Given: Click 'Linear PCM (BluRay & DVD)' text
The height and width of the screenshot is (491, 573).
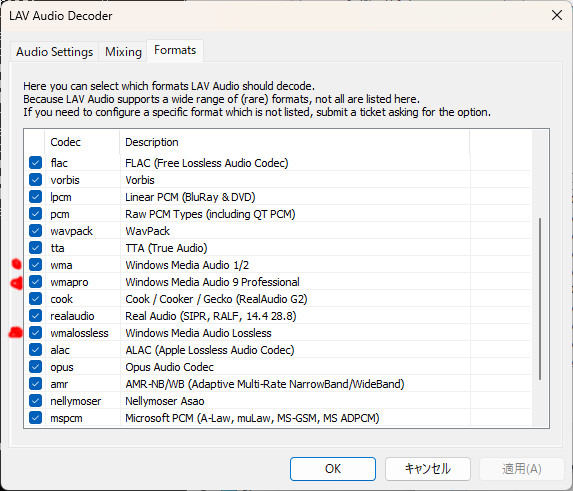Looking at the screenshot, I should 190,197.
